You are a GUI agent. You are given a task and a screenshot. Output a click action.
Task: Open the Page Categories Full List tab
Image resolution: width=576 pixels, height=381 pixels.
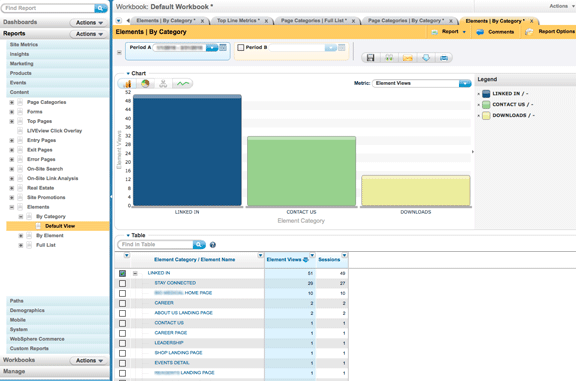click(x=314, y=21)
